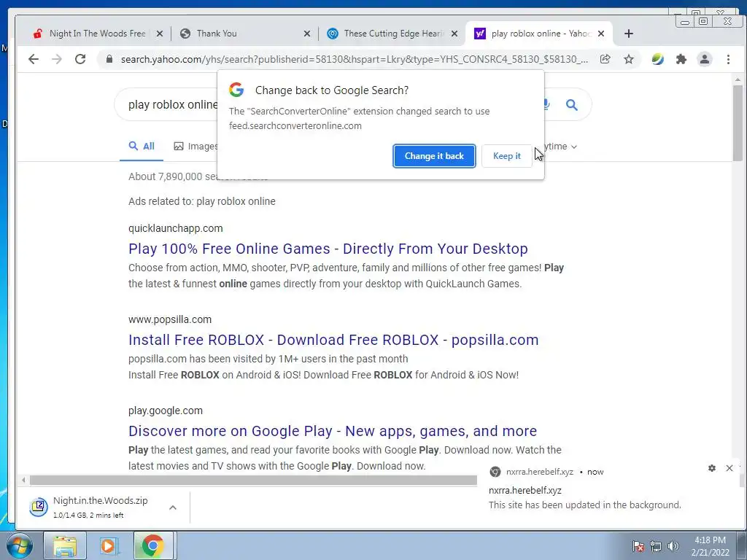Image resolution: width=747 pixels, height=560 pixels.
Task: Click the address bar URL
Action: tap(354, 59)
